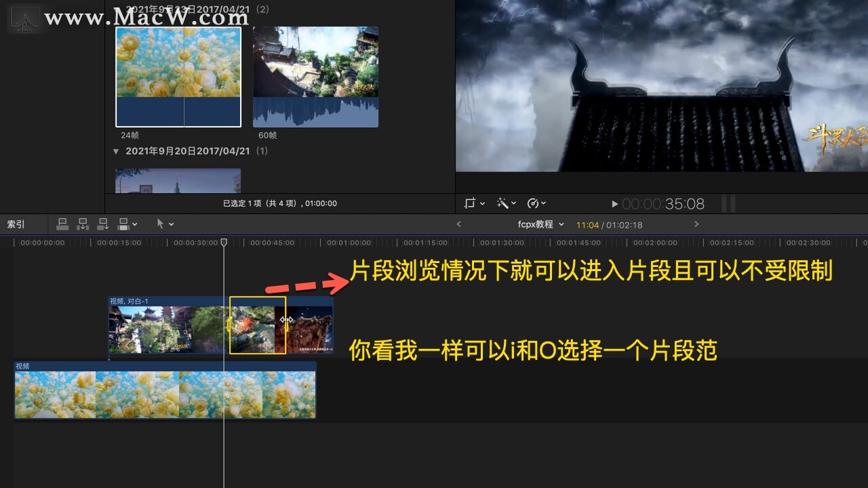The image size is (868, 488).
Task: Click the ruler at 00:02:30:00
Action: pyautogui.click(x=810, y=243)
